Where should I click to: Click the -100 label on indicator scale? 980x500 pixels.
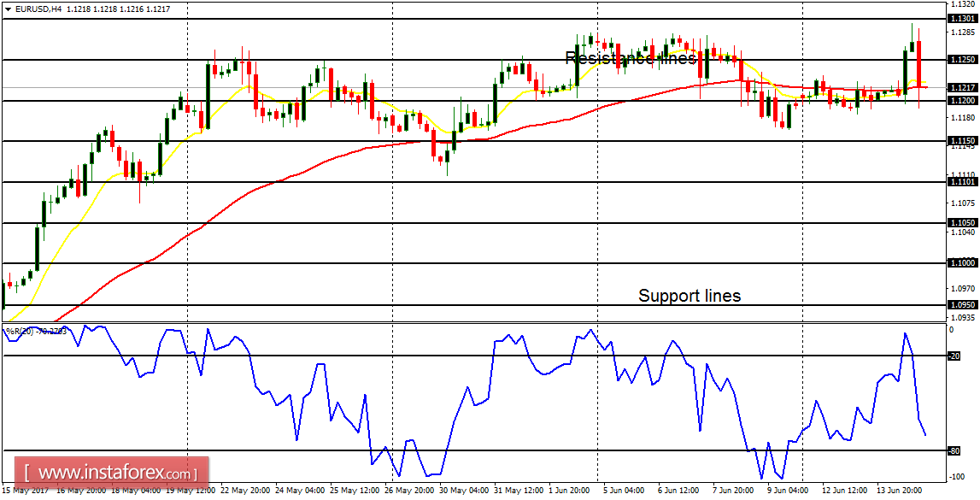[x=958, y=477]
